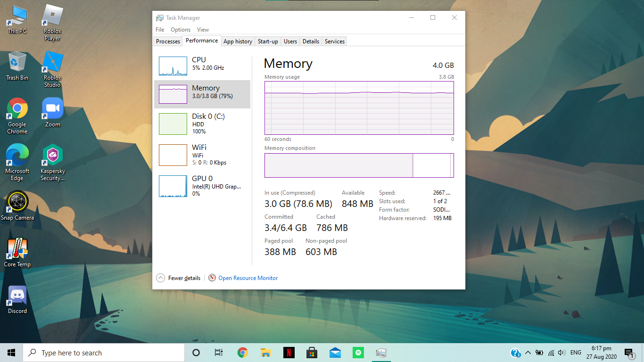Select the Snap Camera desktop shortcut

pos(17,206)
